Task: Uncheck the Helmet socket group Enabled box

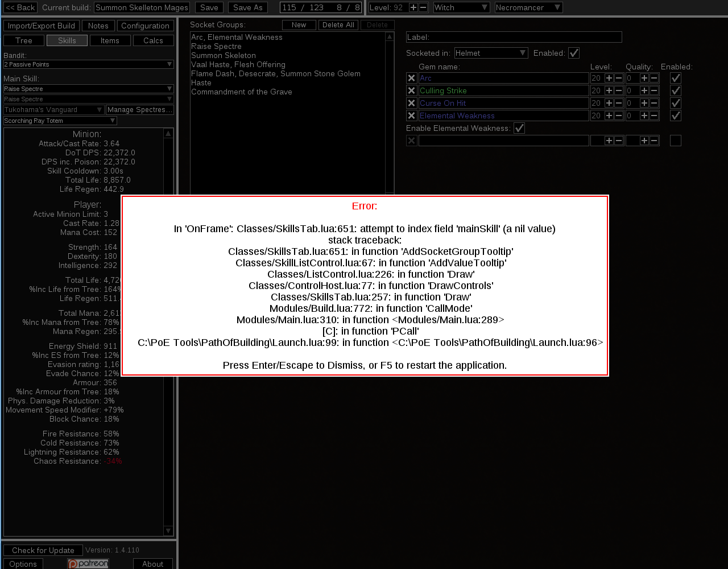Action: pos(574,53)
